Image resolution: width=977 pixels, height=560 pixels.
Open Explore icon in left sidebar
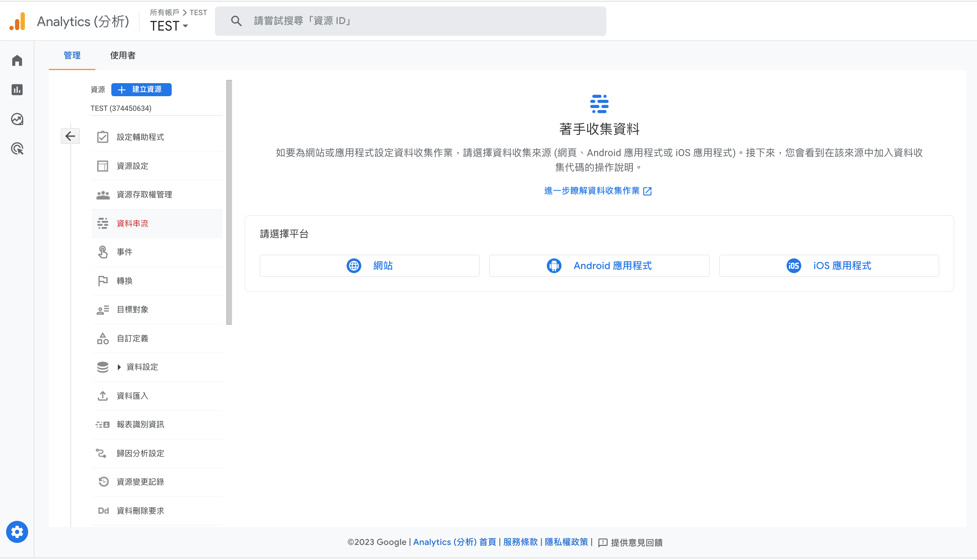[17, 119]
